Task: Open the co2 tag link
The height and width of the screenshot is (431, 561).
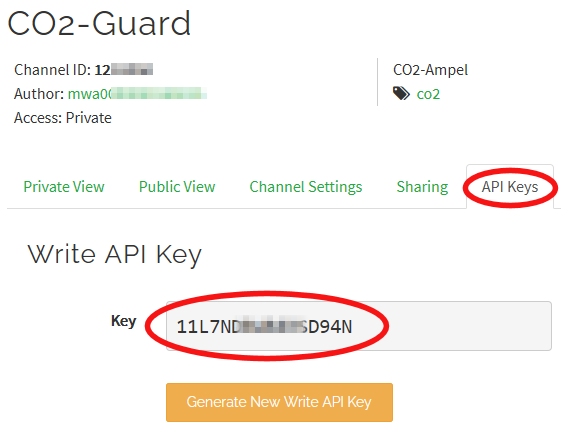Action: (428, 94)
